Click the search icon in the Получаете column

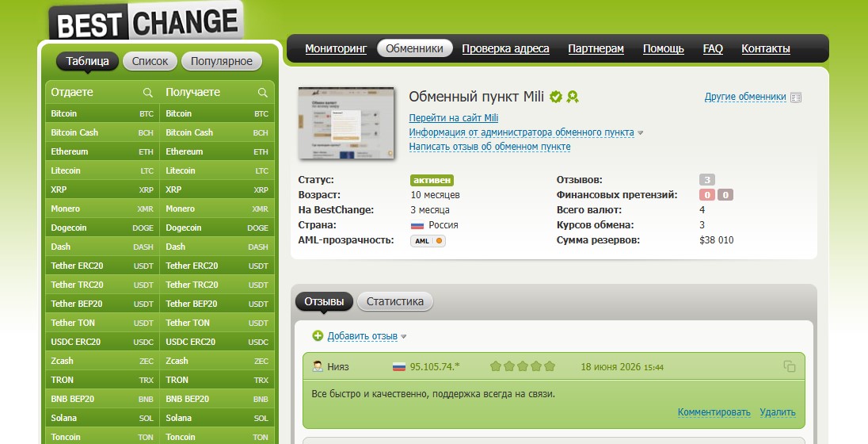[x=262, y=93]
